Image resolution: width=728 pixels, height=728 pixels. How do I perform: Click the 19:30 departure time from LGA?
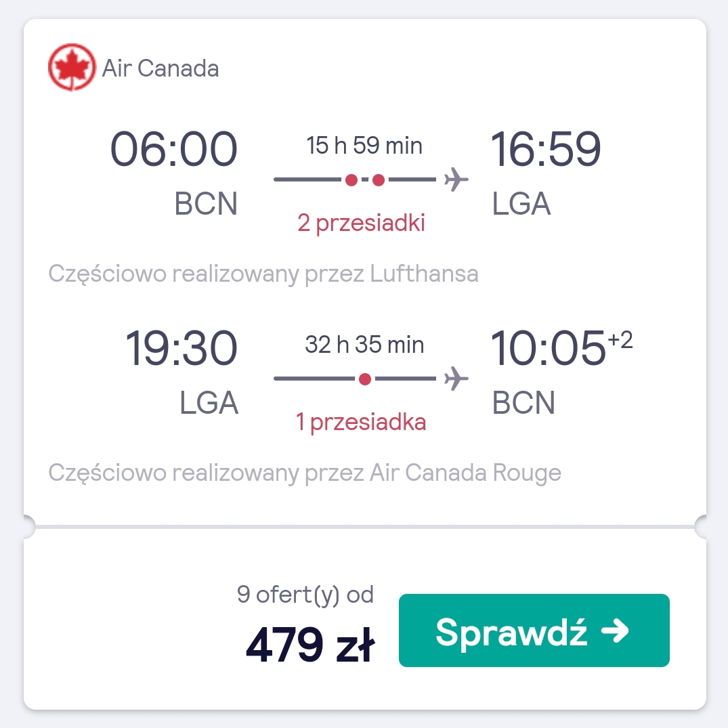pos(181,348)
